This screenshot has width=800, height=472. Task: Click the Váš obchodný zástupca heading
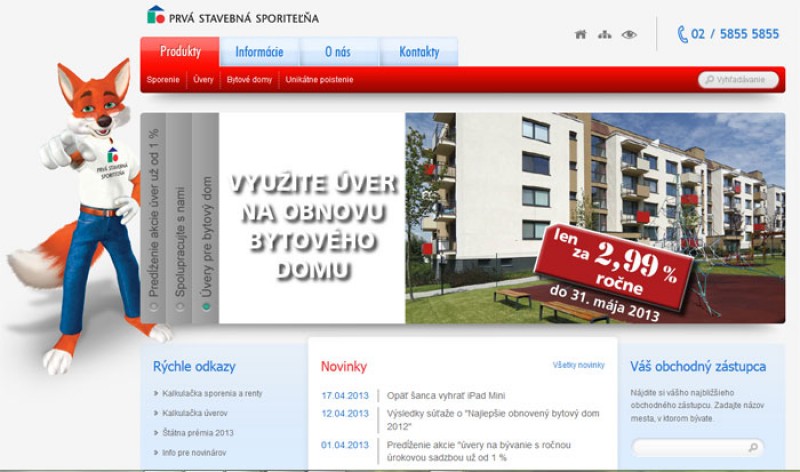click(698, 366)
